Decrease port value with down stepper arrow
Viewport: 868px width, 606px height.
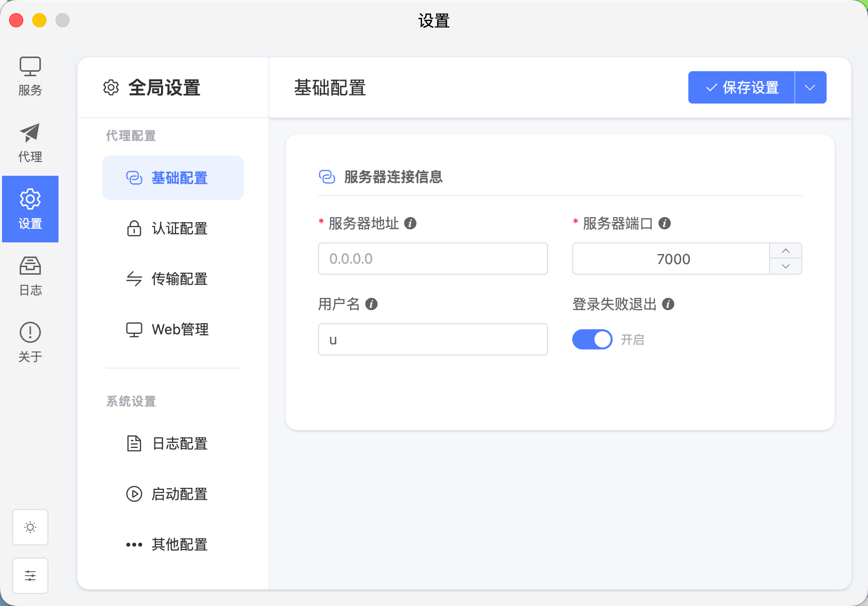786,267
